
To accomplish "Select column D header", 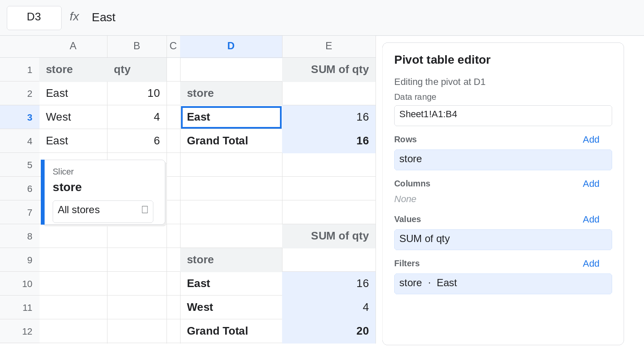I will click(x=231, y=46).
